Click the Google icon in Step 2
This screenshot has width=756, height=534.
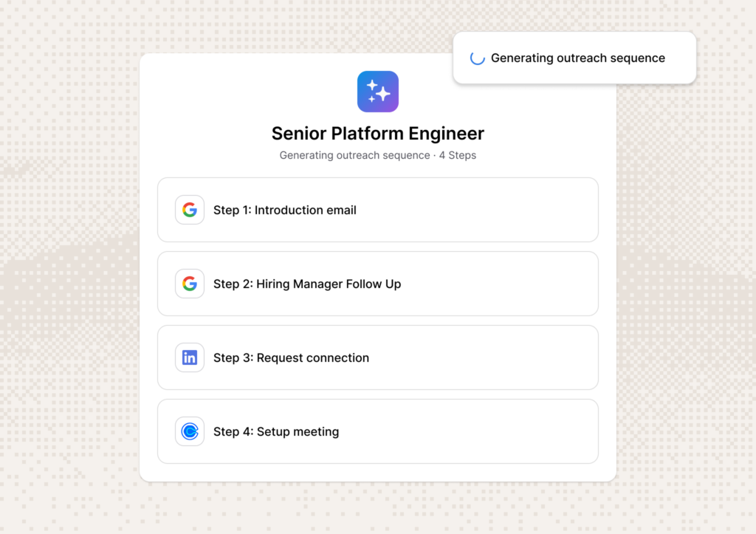[x=190, y=284]
